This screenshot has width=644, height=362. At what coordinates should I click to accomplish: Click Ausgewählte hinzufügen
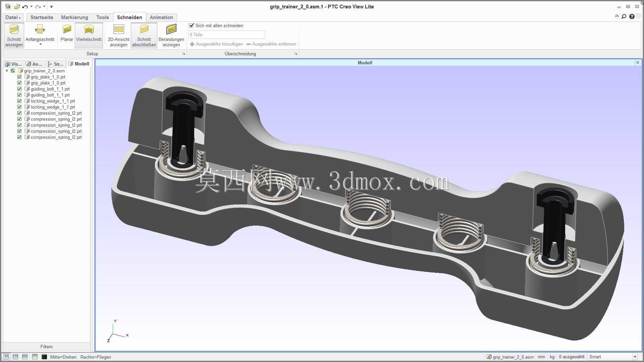(216, 44)
